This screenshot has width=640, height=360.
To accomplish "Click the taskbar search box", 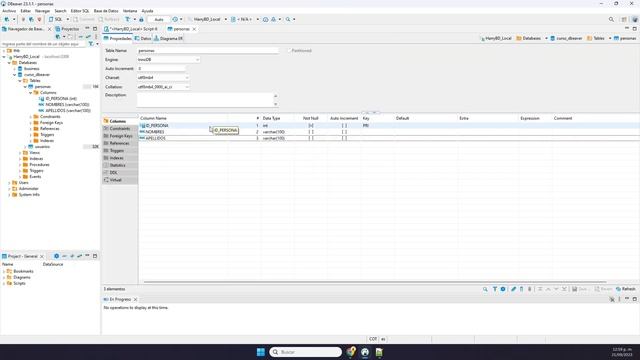I will 305,352.
